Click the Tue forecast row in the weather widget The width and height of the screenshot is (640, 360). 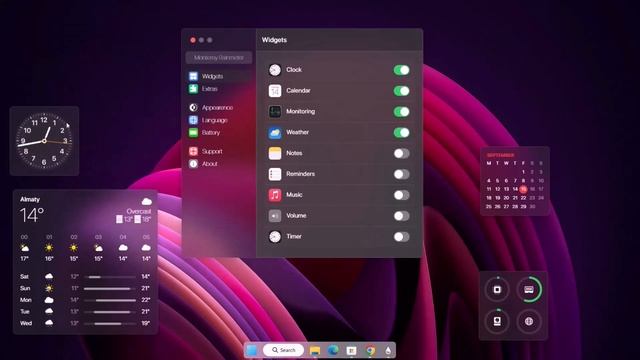click(85, 311)
